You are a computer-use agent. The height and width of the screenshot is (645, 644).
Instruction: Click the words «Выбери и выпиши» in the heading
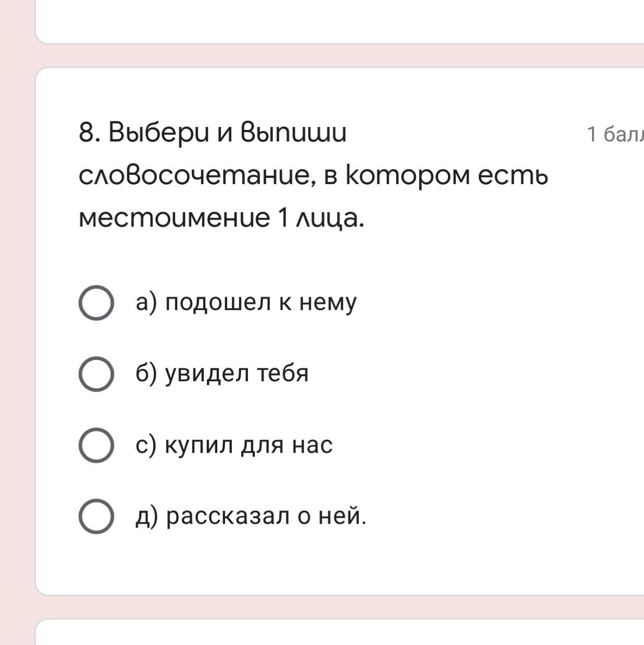(228, 133)
